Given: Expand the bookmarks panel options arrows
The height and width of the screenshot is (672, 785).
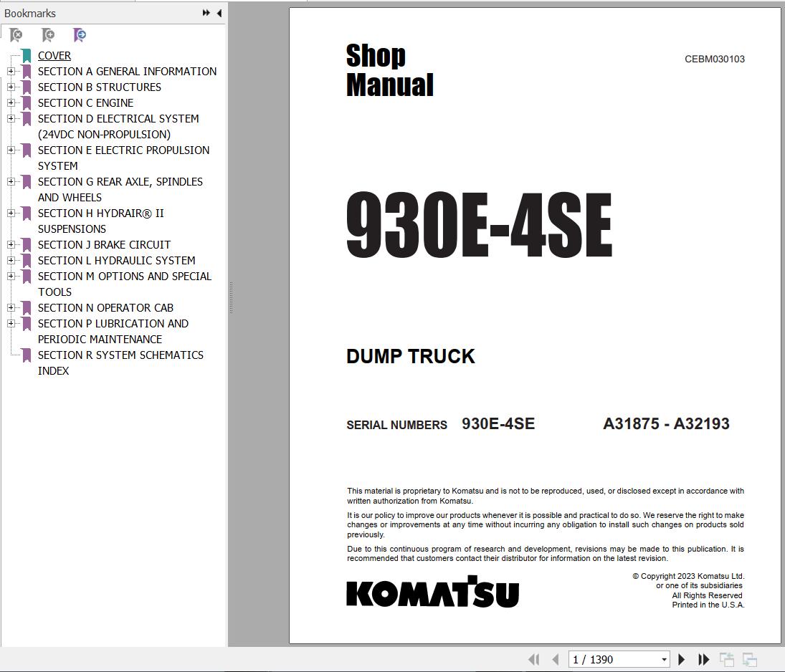Looking at the screenshot, I should click(x=206, y=13).
